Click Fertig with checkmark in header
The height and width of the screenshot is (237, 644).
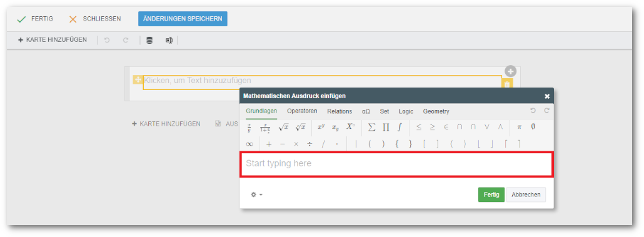click(35, 19)
